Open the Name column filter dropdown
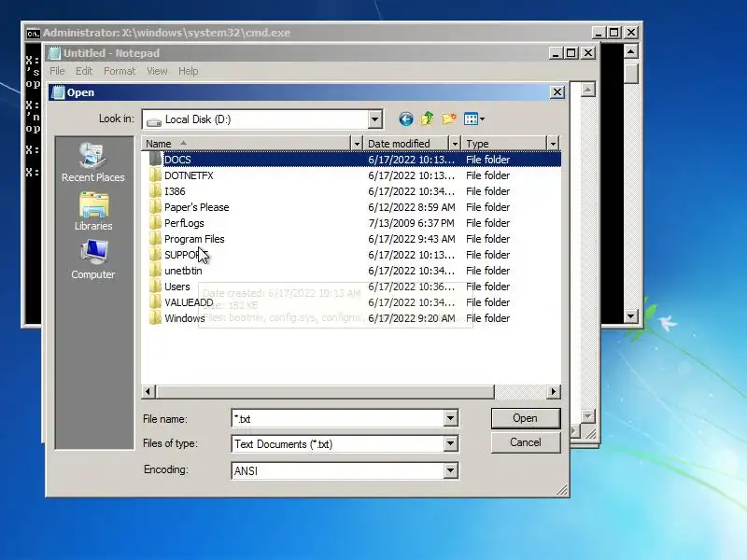Image resolution: width=747 pixels, height=560 pixels. point(357,144)
